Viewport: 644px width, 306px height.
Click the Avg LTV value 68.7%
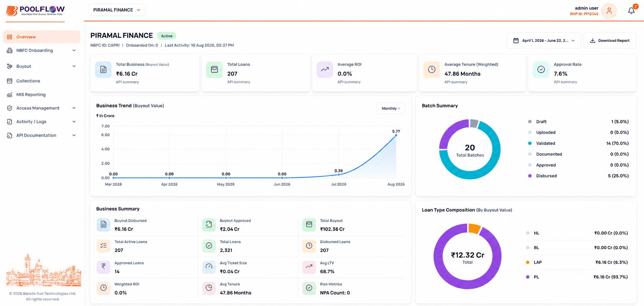point(327,272)
